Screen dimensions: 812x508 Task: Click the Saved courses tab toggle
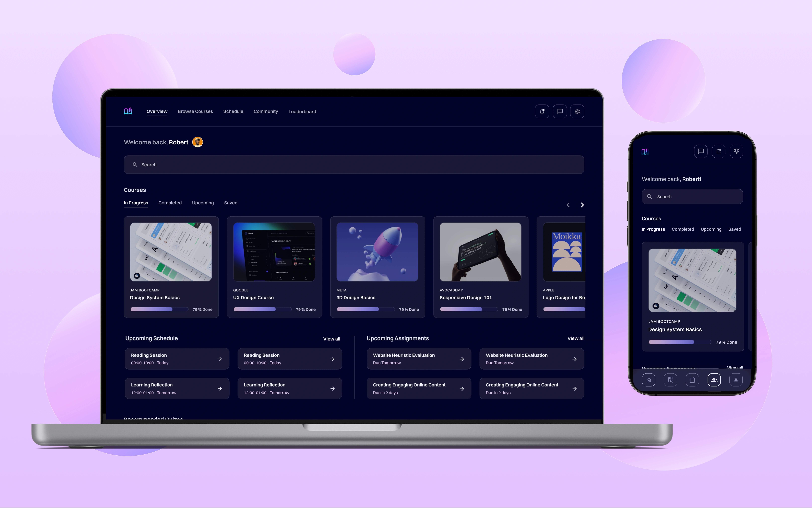(230, 202)
